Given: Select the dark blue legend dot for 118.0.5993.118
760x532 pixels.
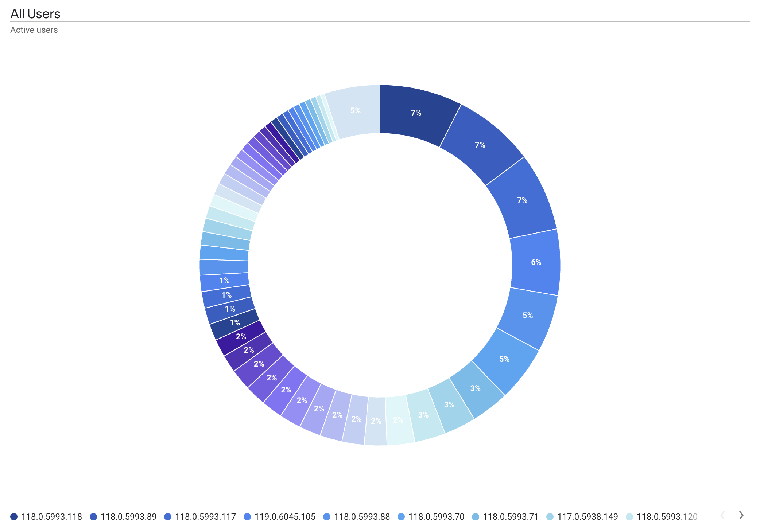Looking at the screenshot, I should tap(13, 516).
